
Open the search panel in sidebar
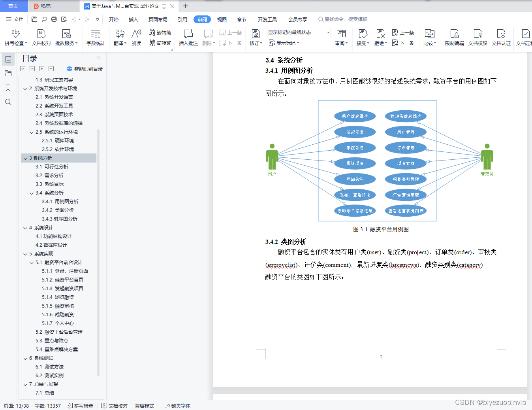coord(8,102)
